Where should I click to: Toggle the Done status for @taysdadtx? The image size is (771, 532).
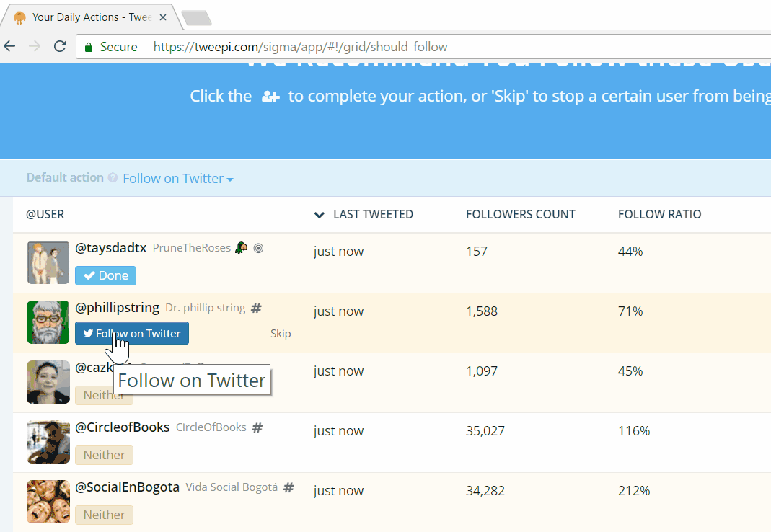point(105,275)
